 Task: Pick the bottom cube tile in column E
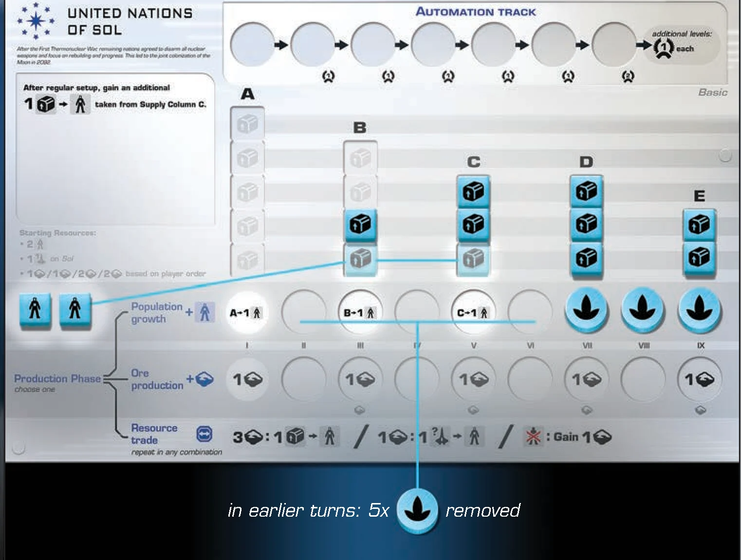[699, 259]
